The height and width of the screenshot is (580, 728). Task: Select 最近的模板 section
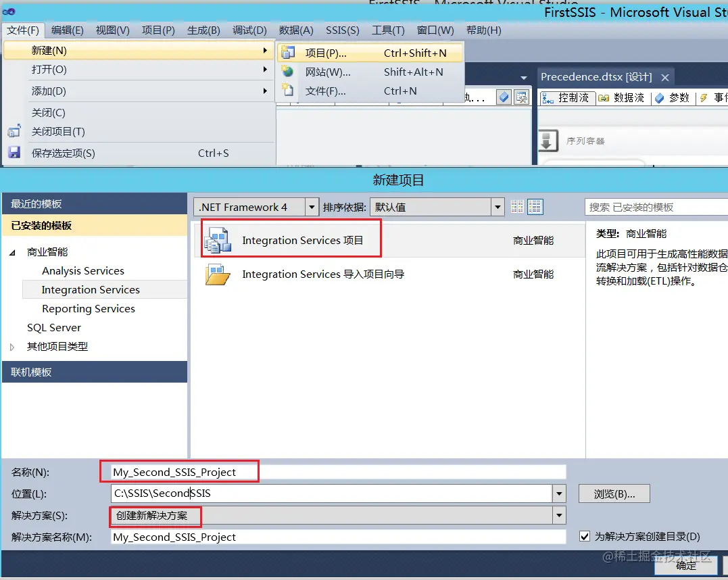(x=95, y=204)
